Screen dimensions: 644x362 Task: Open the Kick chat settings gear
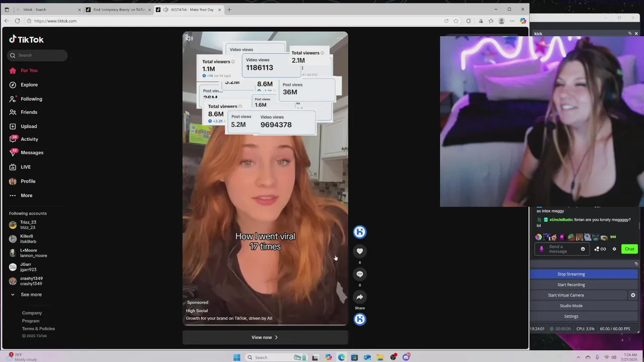click(x=614, y=249)
